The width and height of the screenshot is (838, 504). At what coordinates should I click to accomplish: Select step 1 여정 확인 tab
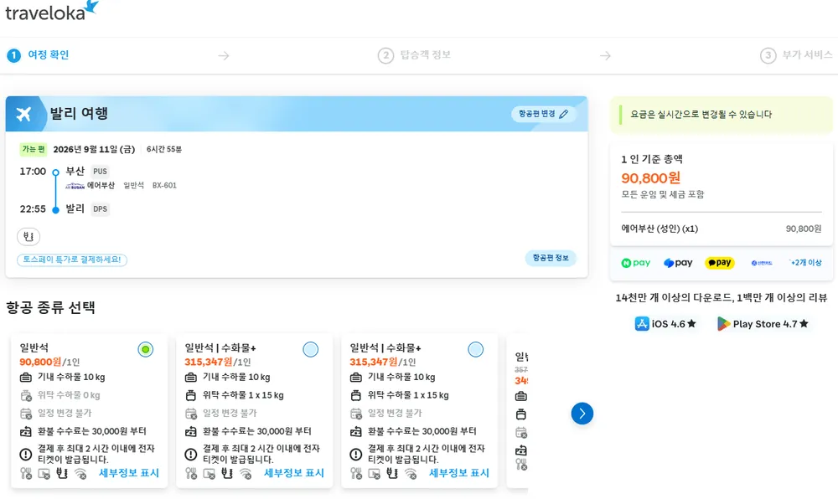(x=38, y=55)
